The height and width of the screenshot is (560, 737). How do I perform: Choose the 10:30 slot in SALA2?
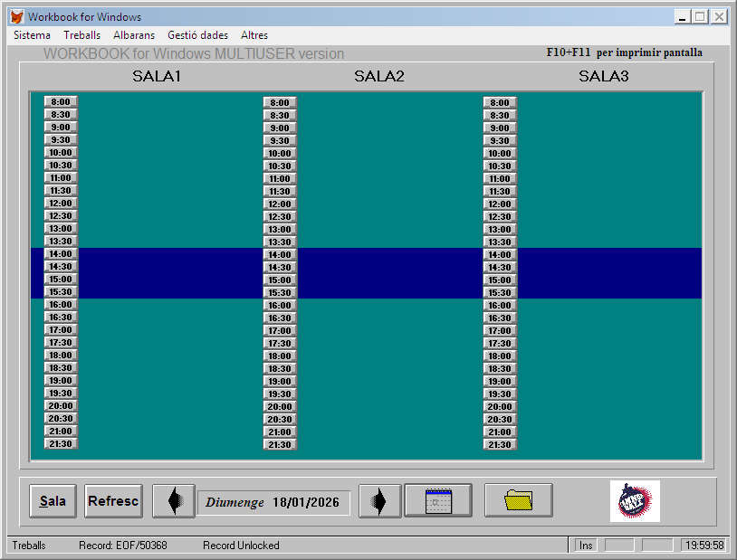[280, 166]
